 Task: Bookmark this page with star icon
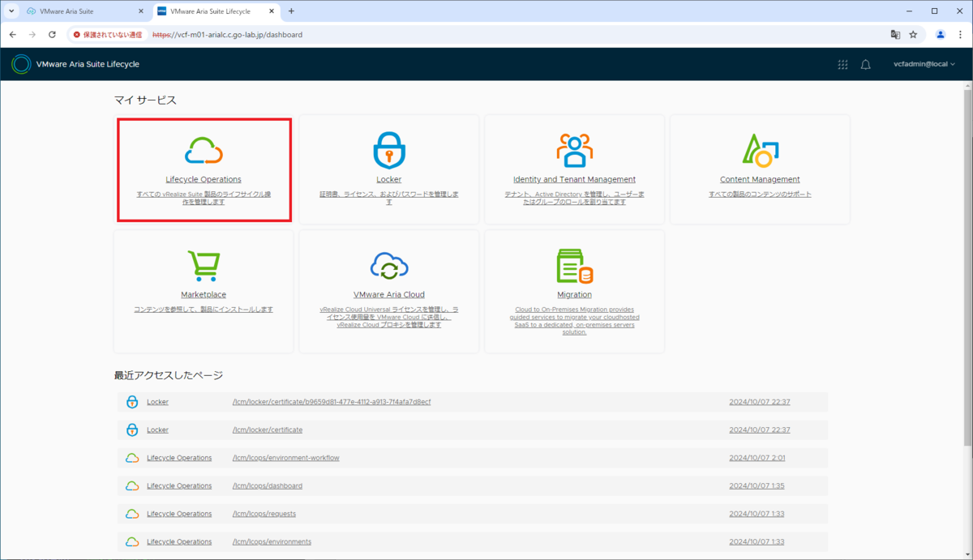(913, 35)
